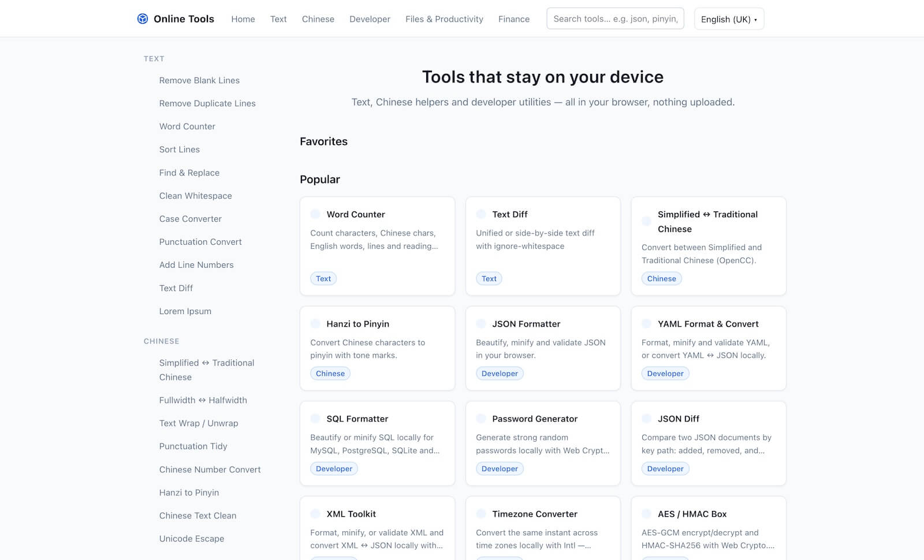Click the round icon on the Password Generator card
Image resolution: width=924 pixels, height=560 pixels.
click(481, 419)
